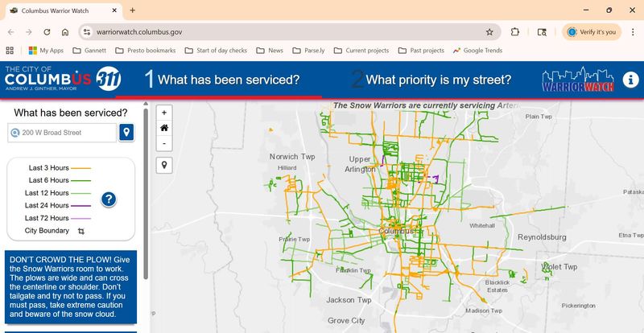Open the tab search icon beside extensions
The image size is (644, 333).
(x=542, y=32)
